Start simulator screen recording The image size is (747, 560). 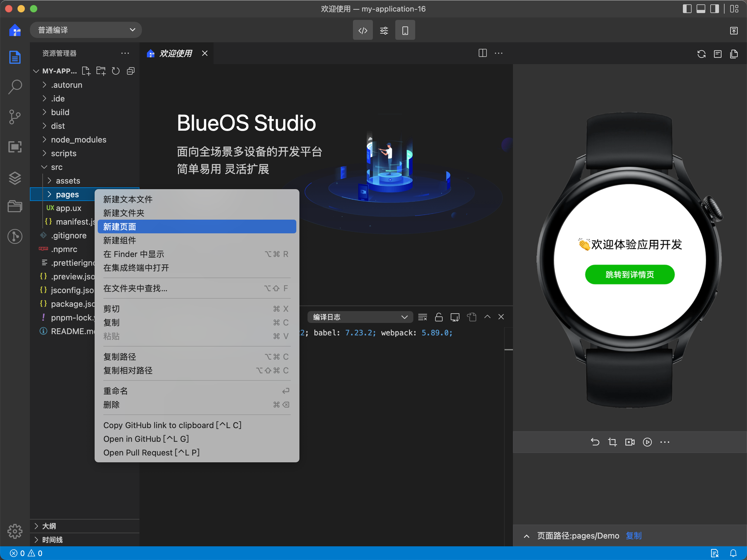630,442
